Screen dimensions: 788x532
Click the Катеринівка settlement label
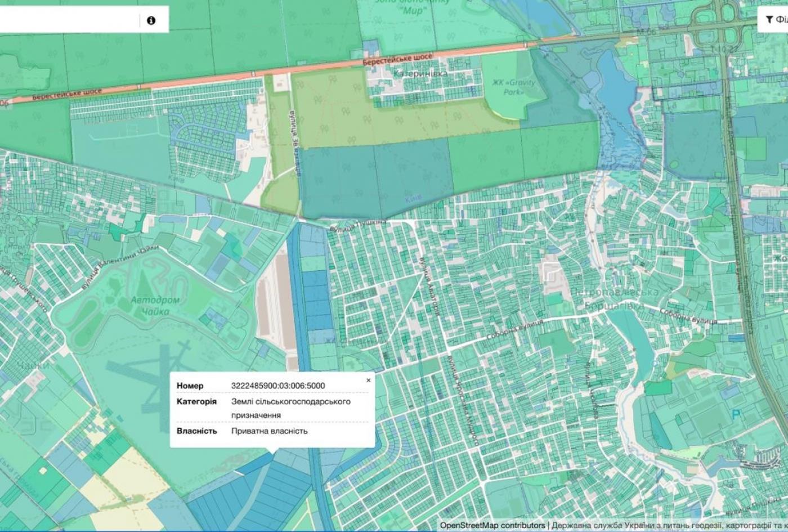(420, 74)
